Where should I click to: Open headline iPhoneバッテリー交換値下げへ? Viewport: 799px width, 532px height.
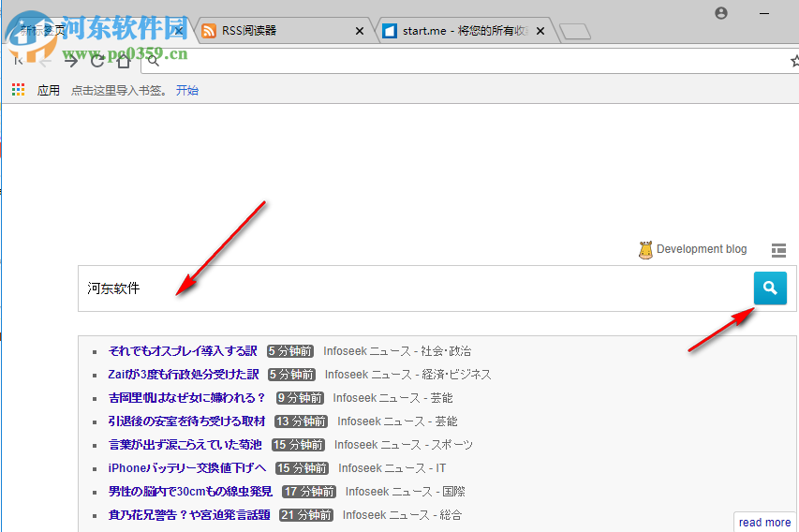(x=187, y=468)
